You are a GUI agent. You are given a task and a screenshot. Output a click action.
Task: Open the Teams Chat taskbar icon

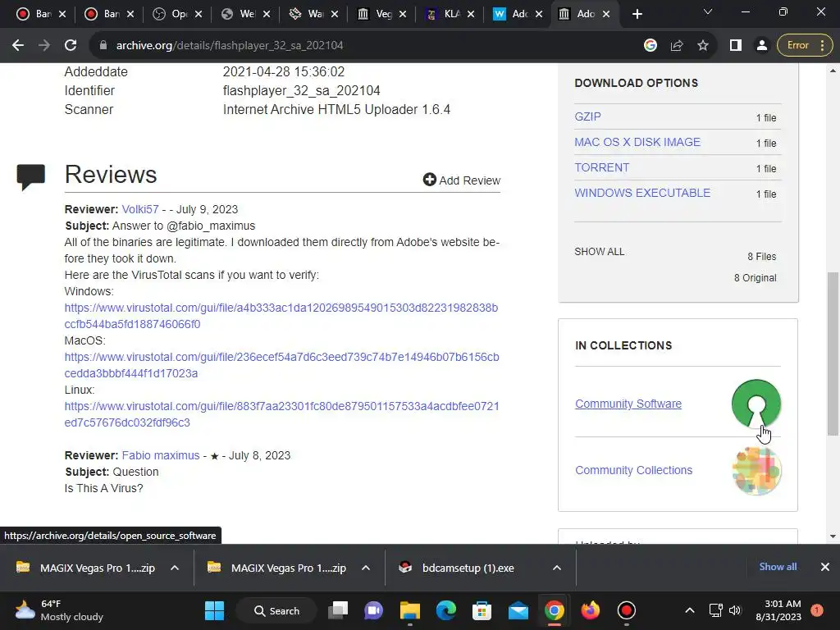click(x=374, y=610)
